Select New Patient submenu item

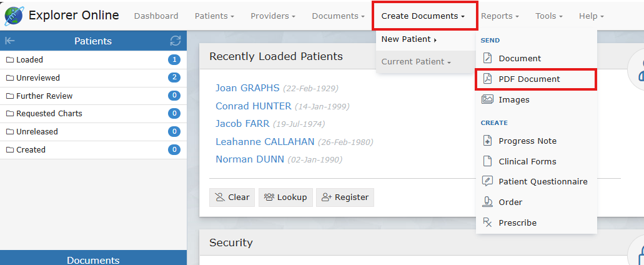point(409,39)
